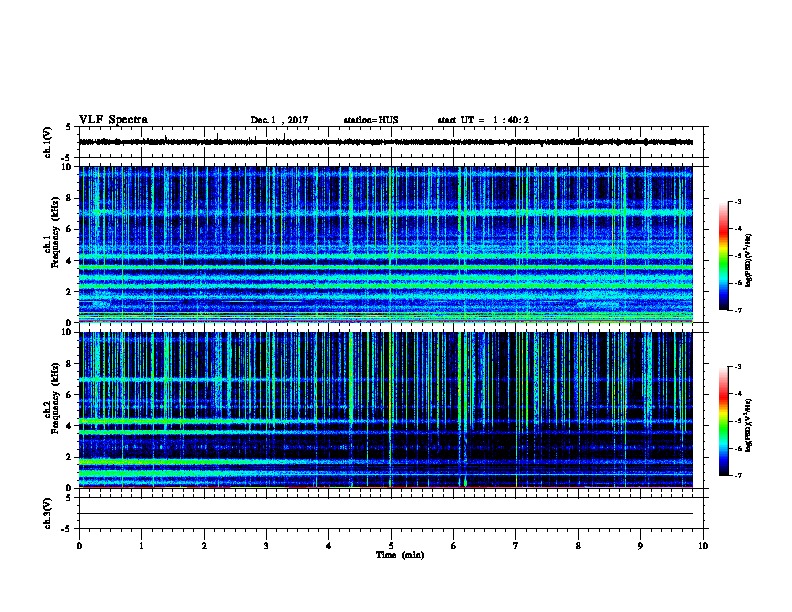The width and height of the screenshot is (792, 612).
Task: Click the ch.2 spectrogram panel
Action: [386, 410]
